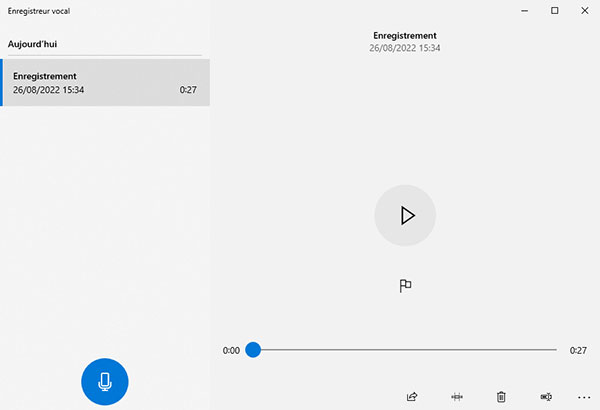Play the selected Enregistrement recording
The image size is (600, 410).
(405, 215)
